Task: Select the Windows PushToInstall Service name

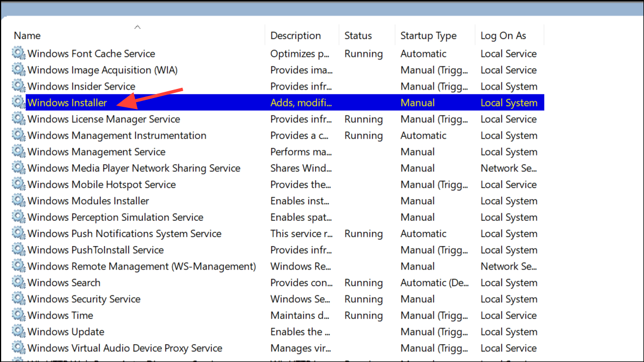Action: coord(96,250)
